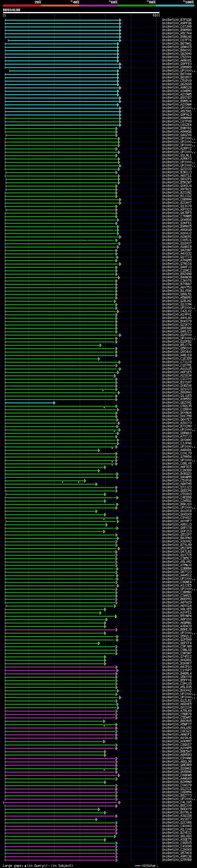Select the red 20% identity legend segment
197x868 pixels.
pyautogui.click(x=22, y=6)
